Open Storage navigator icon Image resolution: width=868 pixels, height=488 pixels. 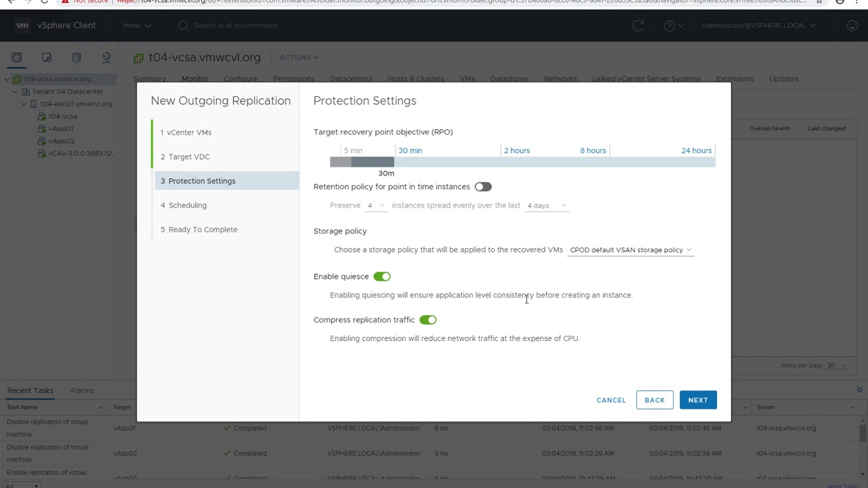[77, 58]
